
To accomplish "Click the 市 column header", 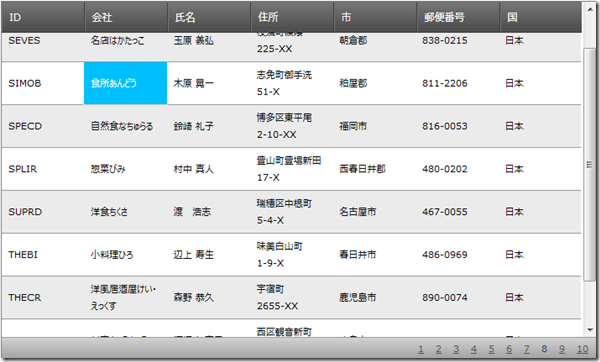I will (x=375, y=17).
